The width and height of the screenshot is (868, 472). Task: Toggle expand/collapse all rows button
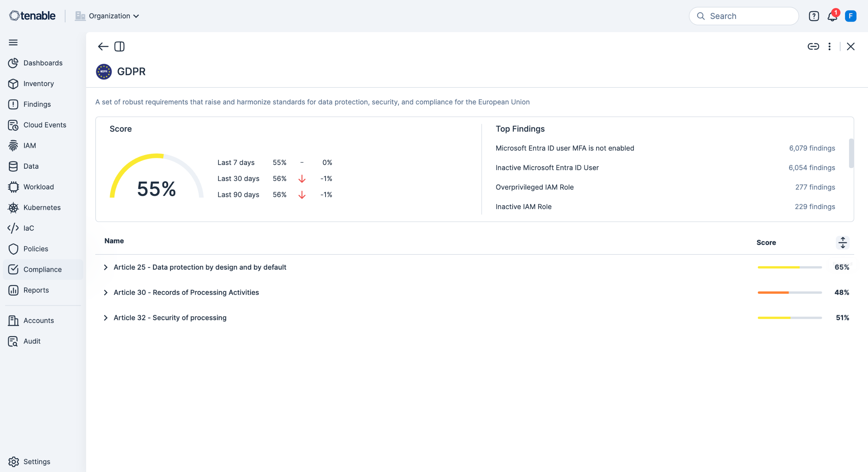[843, 243]
